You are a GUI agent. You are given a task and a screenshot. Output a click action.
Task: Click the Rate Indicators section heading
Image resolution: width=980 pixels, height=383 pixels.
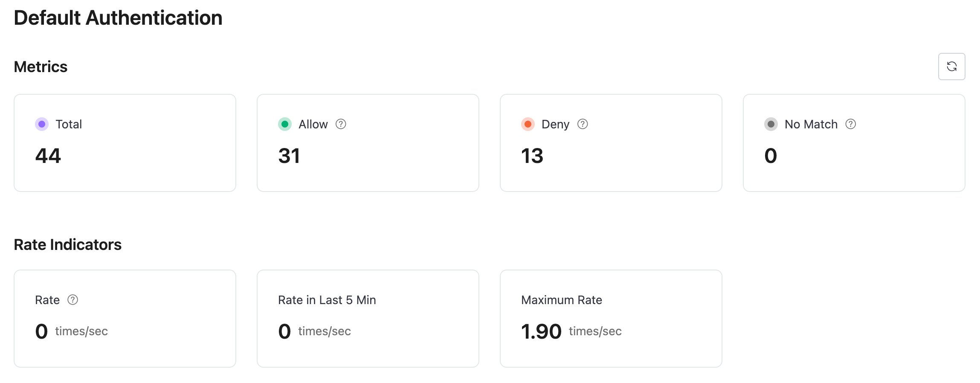tap(68, 244)
